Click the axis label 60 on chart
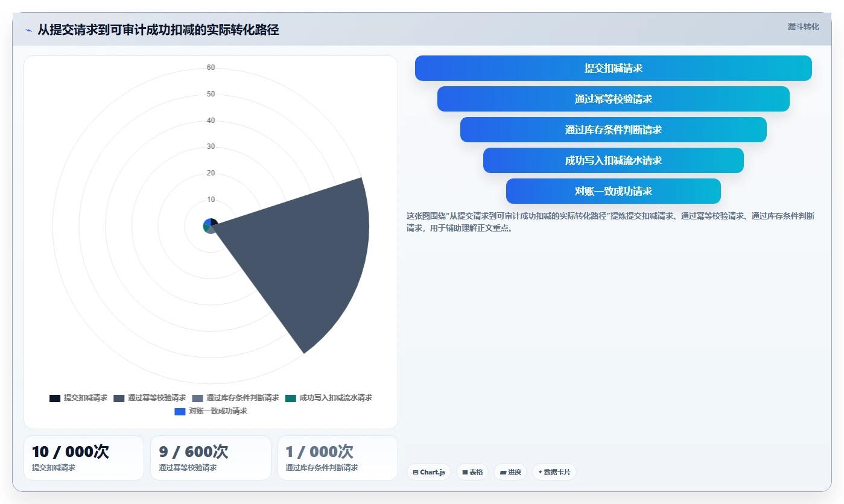 (211, 68)
